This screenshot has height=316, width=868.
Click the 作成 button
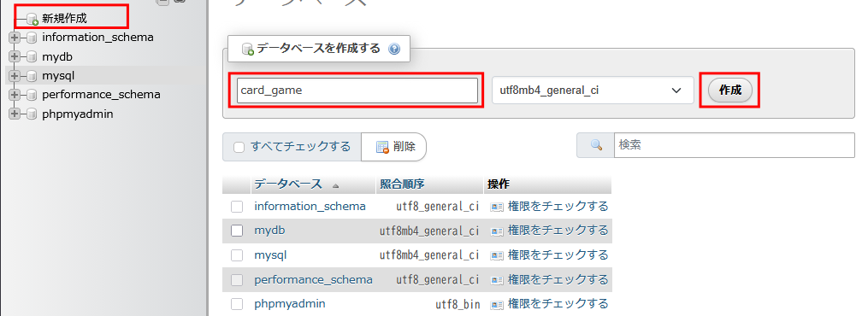730,91
